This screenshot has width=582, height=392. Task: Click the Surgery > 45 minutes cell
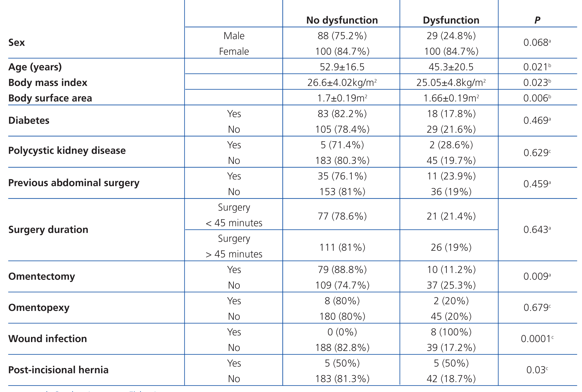(x=234, y=246)
